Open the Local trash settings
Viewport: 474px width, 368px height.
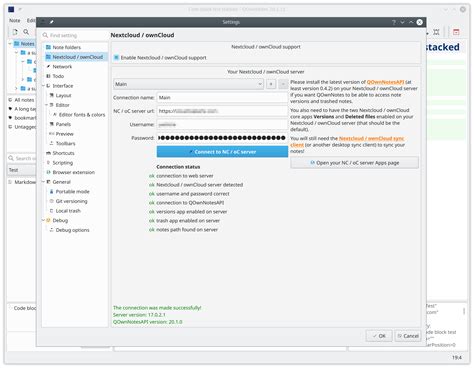(x=68, y=211)
